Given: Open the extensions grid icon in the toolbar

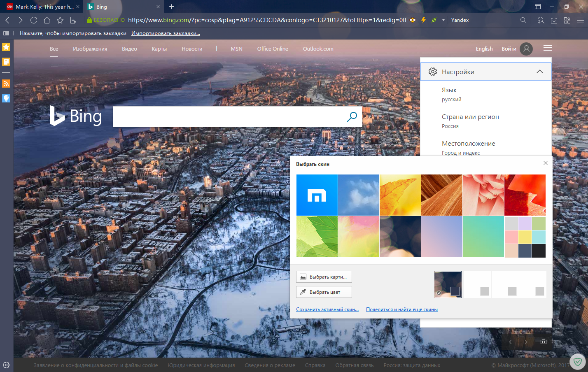Looking at the screenshot, I should pyautogui.click(x=567, y=20).
